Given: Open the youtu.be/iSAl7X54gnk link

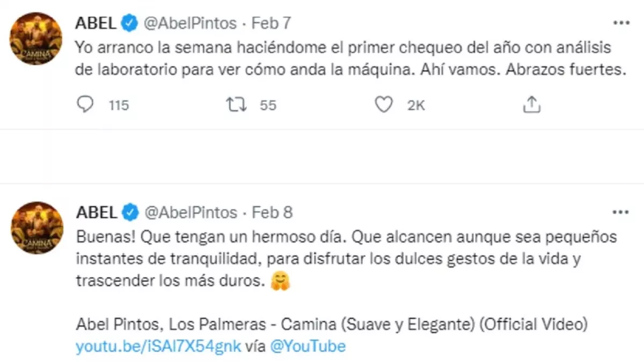Looking at the screenshot, I should coord(159,346).
